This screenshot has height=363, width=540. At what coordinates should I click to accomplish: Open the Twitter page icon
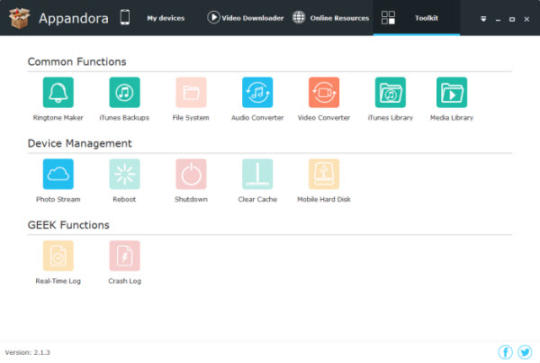(x=525, y=352)
